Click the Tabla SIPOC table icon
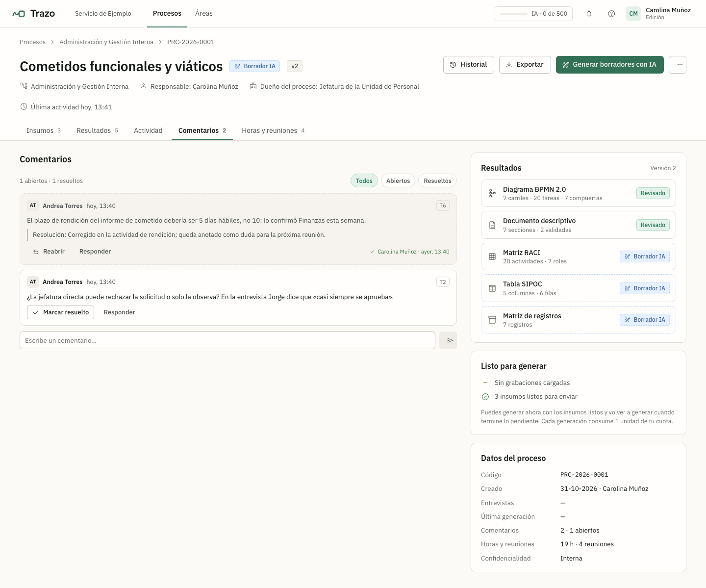 pos(492,288)
